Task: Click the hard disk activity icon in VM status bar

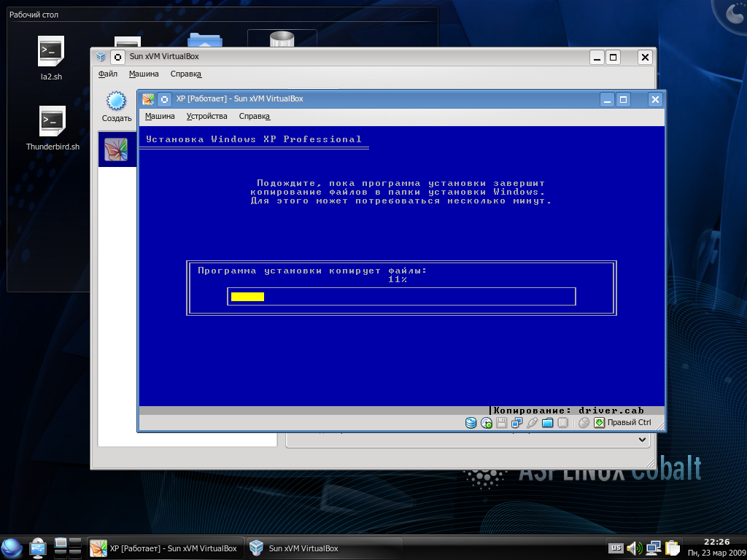Action: coord(471,422)
